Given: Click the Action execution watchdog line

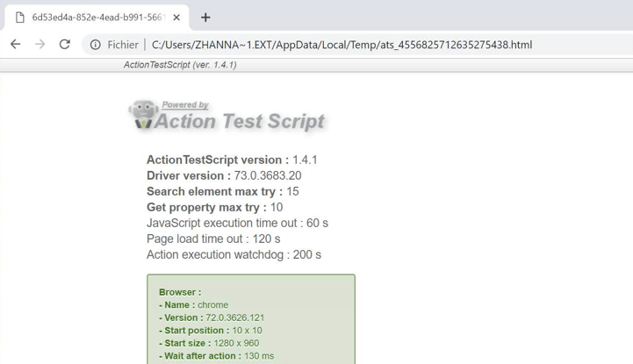Looking at the screenshot, I should (234, 254).
